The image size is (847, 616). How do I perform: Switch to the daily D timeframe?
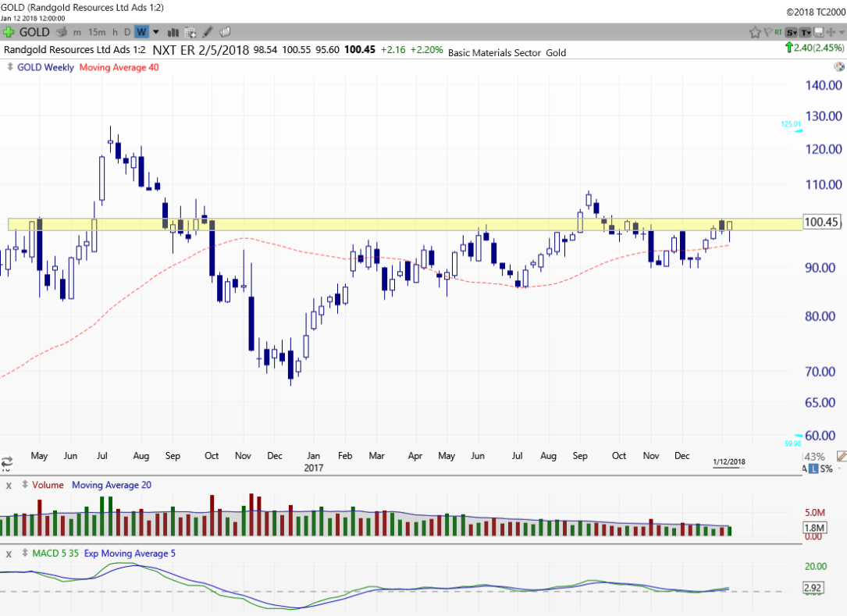[126, 32]
